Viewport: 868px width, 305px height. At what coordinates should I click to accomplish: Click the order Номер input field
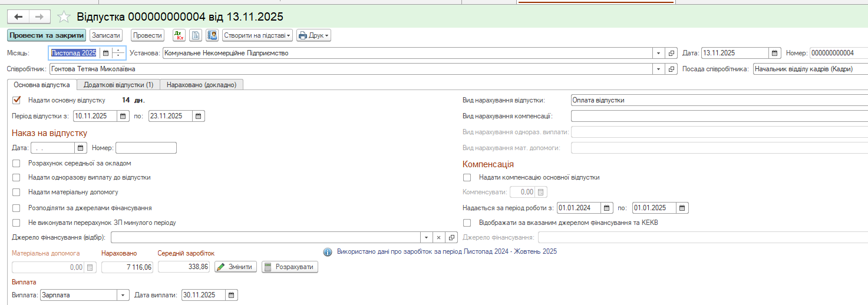tap(146, 148)
